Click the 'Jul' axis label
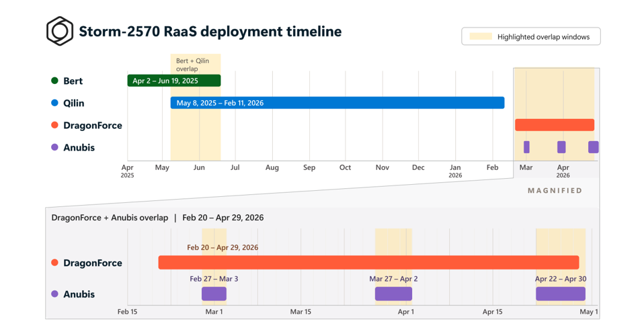The width and height of the screenshot is (644, 336). 235,167
